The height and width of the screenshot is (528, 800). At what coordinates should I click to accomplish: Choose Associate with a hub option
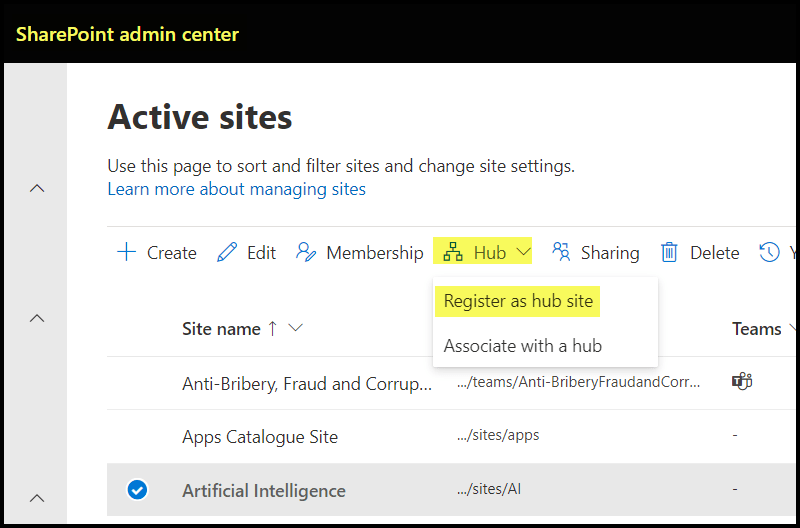(522, 346)
